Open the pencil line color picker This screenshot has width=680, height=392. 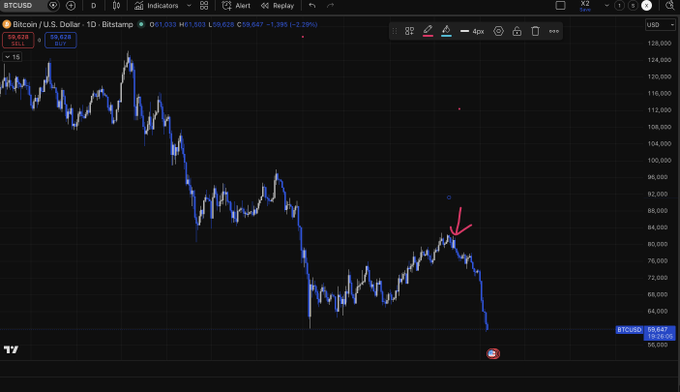428,31
